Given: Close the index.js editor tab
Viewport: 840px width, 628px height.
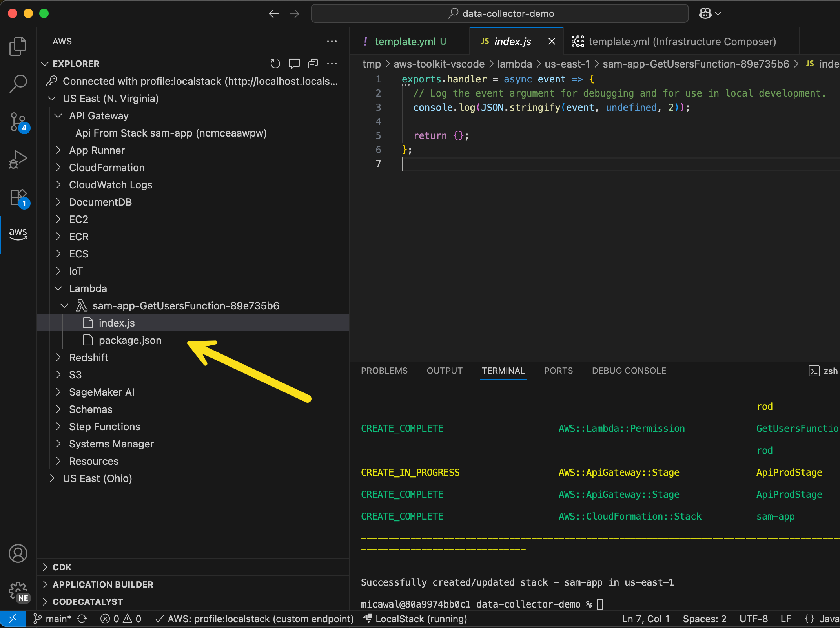Looking at the screenshot, I should coord(552,41).
